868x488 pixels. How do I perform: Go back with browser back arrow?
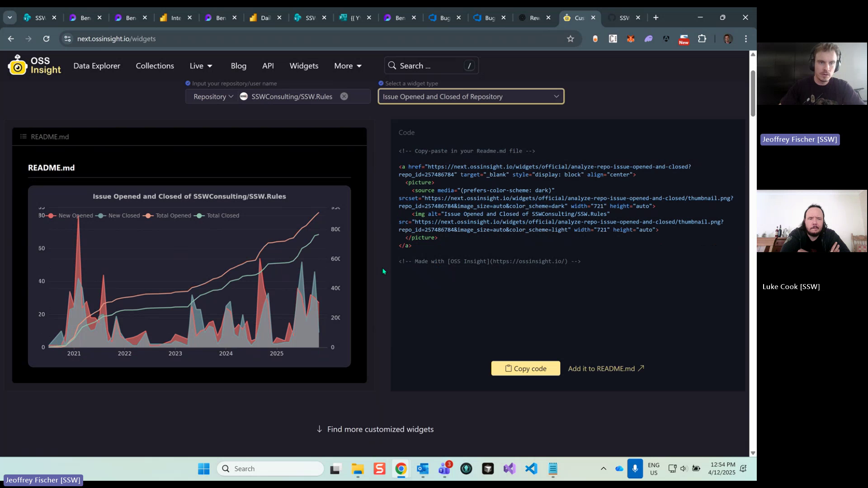click(x=11, y=39)
